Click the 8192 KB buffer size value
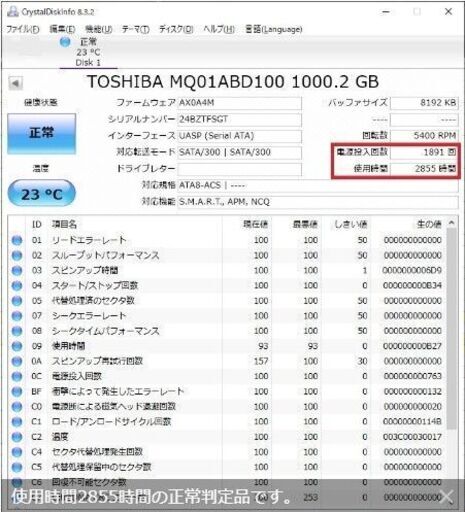Viewport: 465px width, 512px height. tap(424, 103)
